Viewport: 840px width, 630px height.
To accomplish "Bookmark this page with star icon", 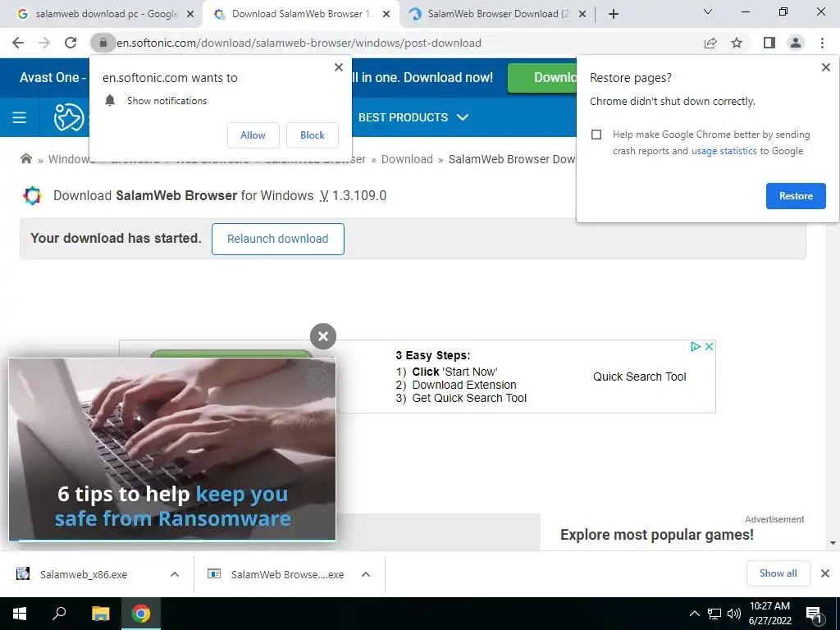I will pos(737,43).
